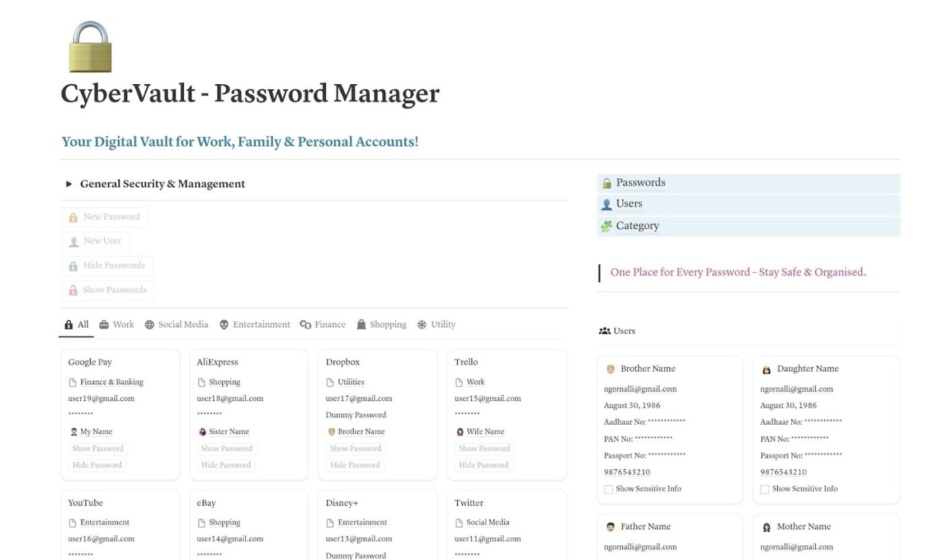This screenshot has height=560, width=943.
Task: Collapse the All passwords category filter list
Action: [x=76, y=324]
